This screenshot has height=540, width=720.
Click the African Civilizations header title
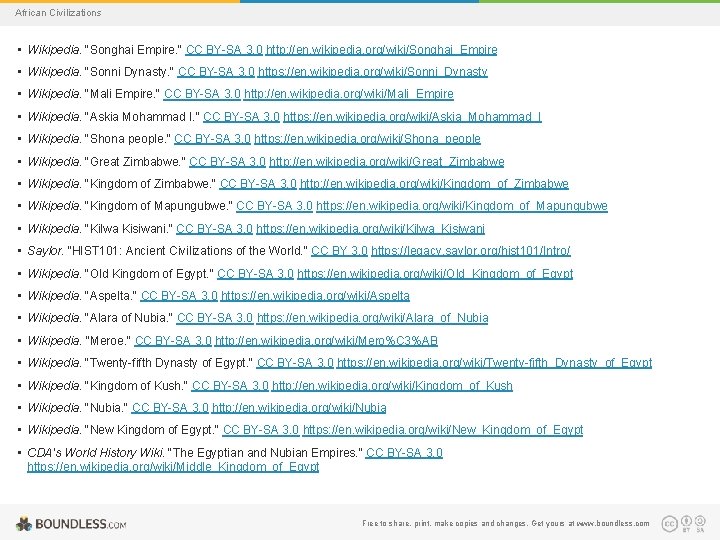point(58,13)
